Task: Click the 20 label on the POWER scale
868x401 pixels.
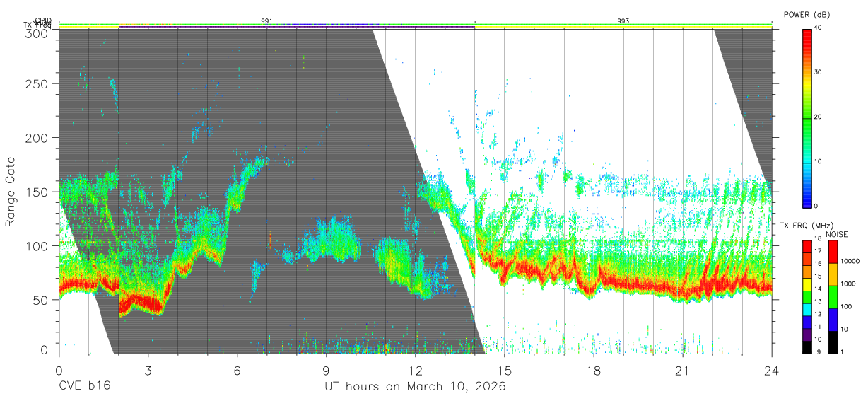Action: 819,117
